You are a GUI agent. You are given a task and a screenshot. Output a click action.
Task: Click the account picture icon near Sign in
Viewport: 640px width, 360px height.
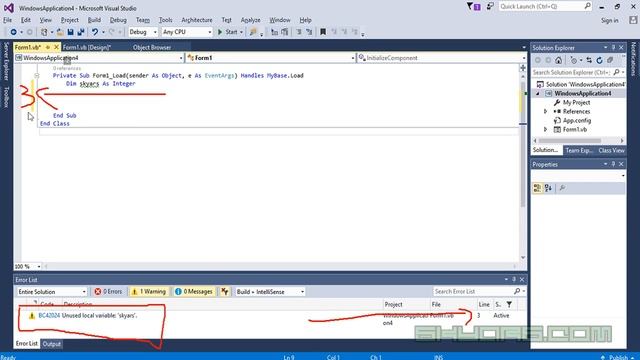pos(633,20)
